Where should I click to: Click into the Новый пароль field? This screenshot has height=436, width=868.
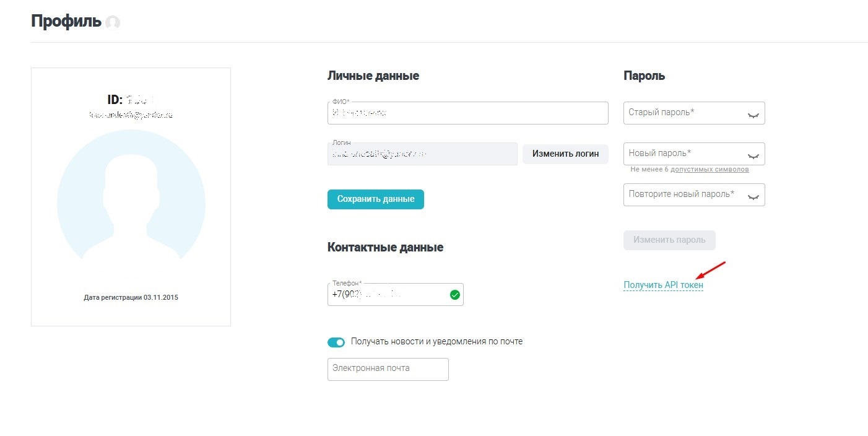click(x=694, y=154)
